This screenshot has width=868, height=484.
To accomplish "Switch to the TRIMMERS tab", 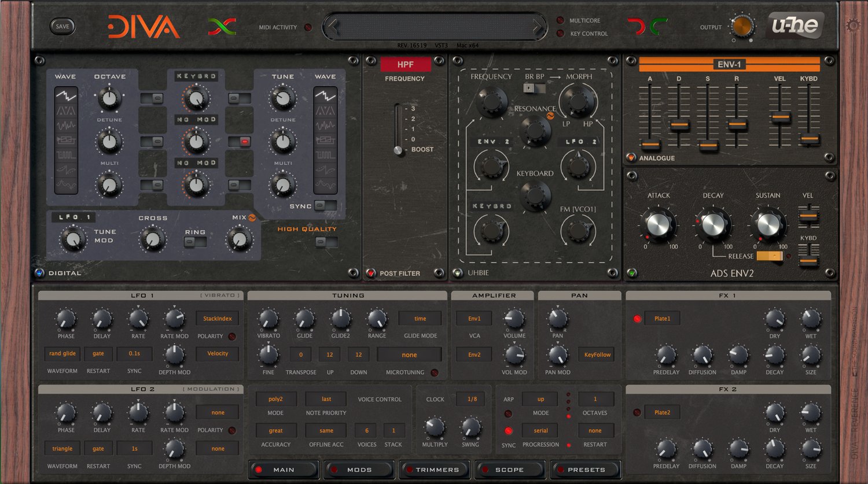I will pos(435,470).
